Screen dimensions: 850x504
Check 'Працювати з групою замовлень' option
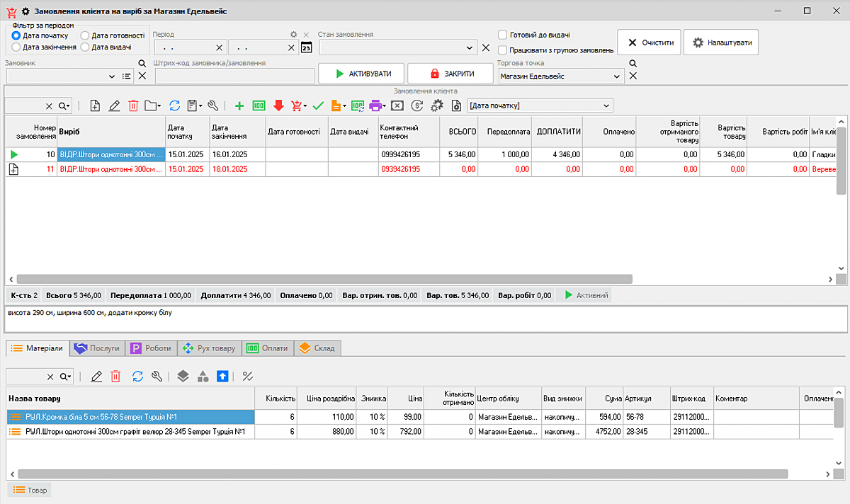502,50
